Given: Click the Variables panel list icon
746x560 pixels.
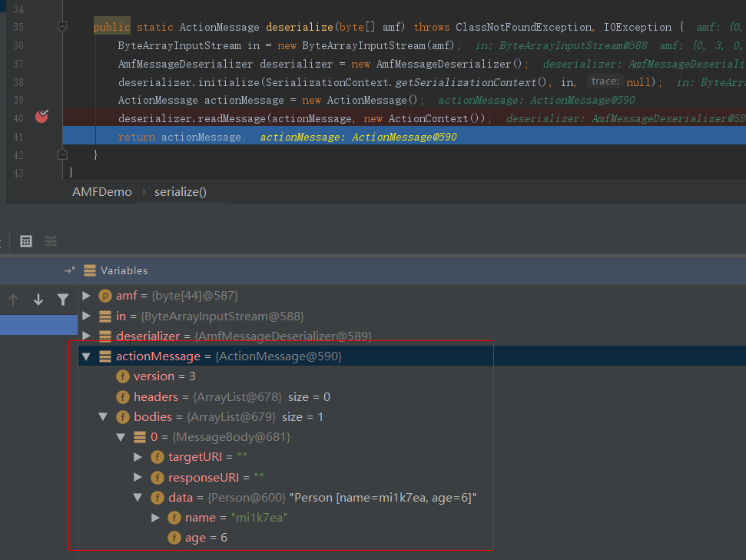Looking at the screenshot, I should (x=90, y=270).
